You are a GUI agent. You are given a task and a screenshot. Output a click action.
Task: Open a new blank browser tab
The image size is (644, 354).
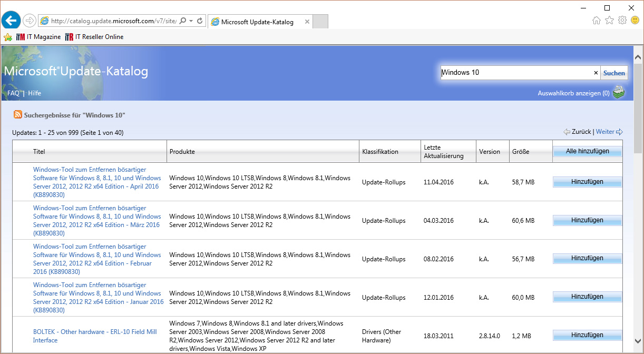(x=320, y=22)
